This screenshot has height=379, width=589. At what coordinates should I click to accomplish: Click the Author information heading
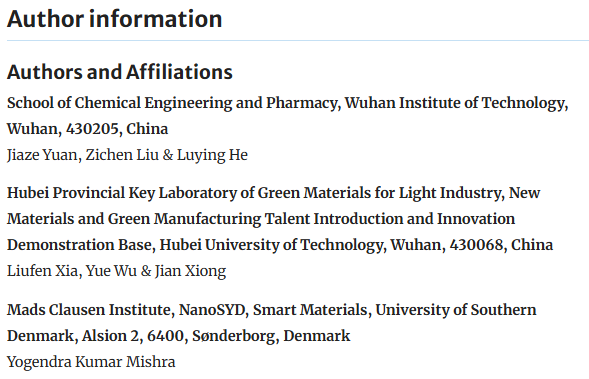click(x=115, y=19)
